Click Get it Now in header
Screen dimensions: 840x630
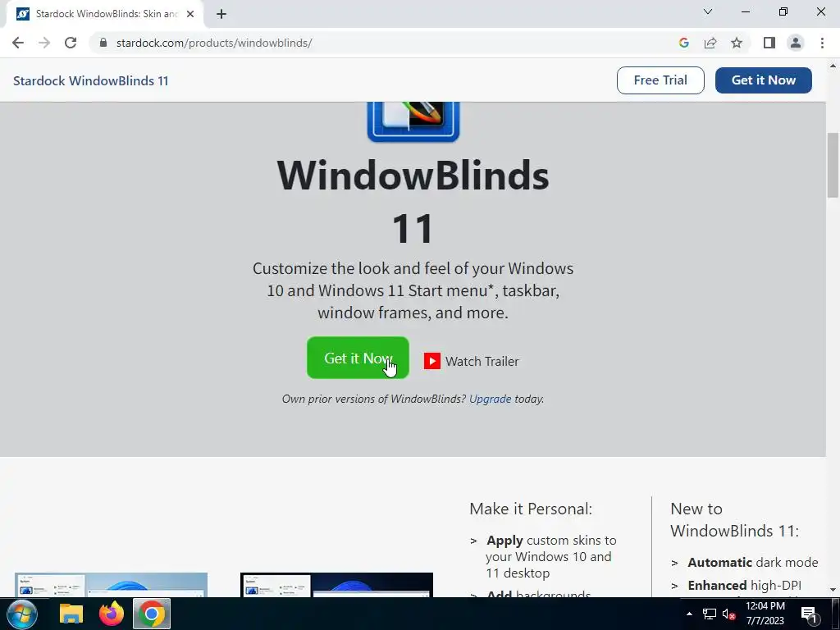coord(764,80)
